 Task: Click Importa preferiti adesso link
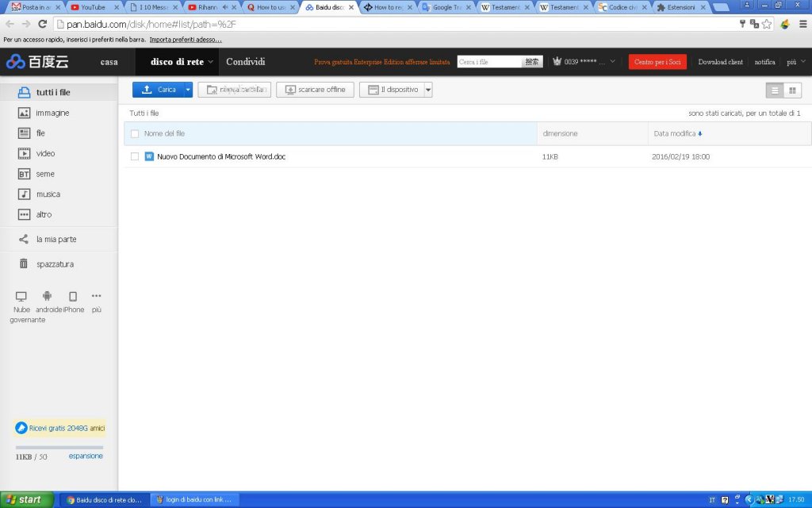[x=186, y=40]
